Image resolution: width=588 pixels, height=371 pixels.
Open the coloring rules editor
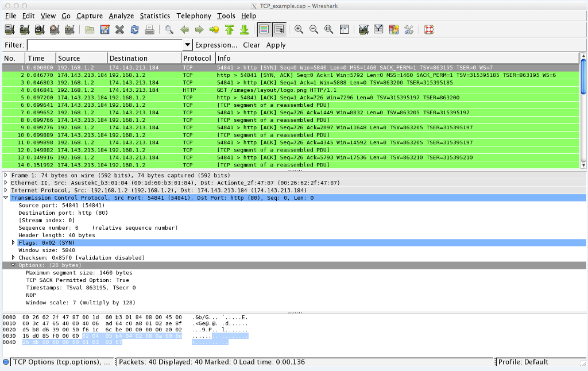point(394,30)
